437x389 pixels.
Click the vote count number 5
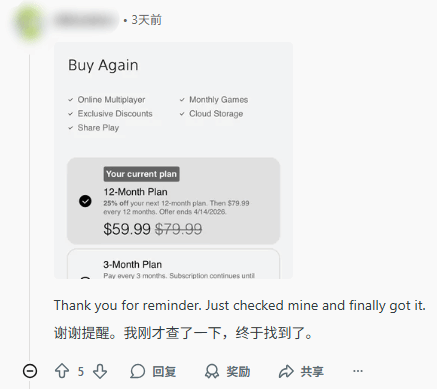(81, 371)
